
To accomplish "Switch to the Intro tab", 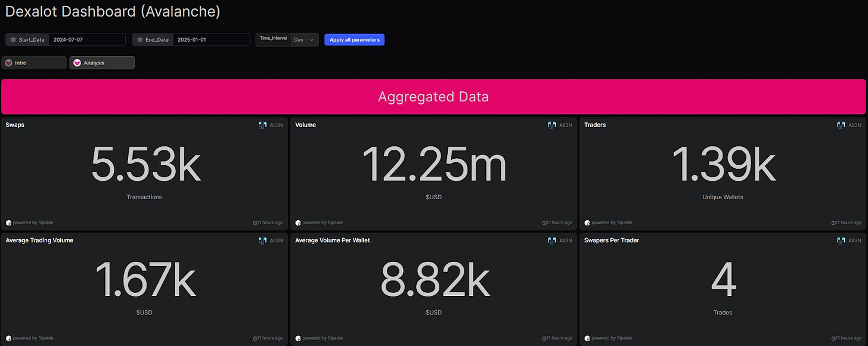I will point(34,63).
